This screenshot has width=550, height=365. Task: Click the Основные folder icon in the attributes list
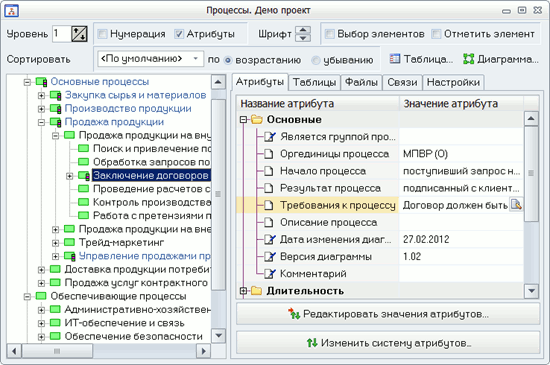(x=257, y=120)
